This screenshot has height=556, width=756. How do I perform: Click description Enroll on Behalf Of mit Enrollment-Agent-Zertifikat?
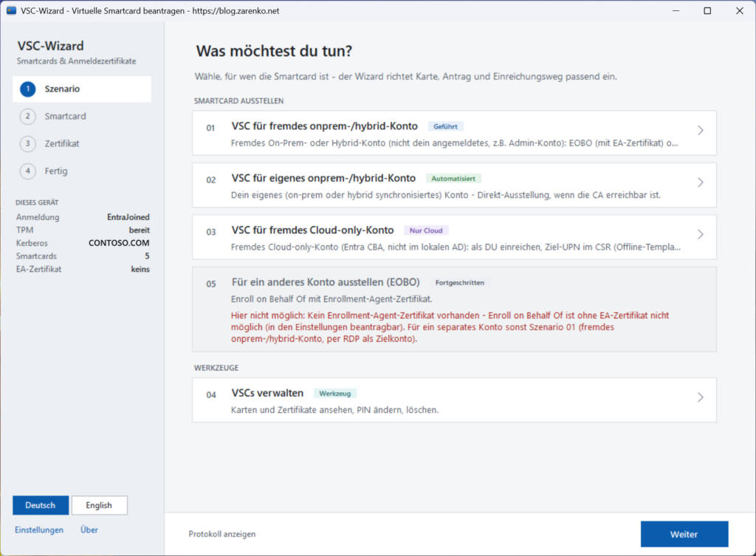click(331, 299)
